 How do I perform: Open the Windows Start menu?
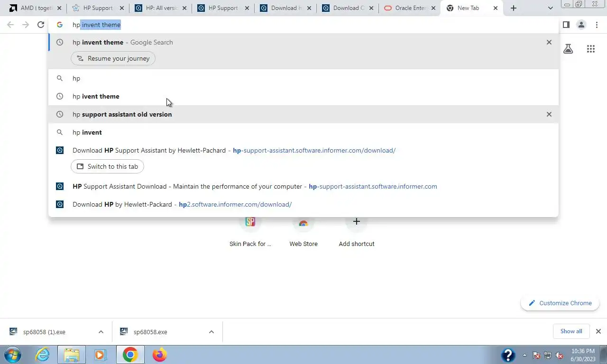[x=13, y=355]
